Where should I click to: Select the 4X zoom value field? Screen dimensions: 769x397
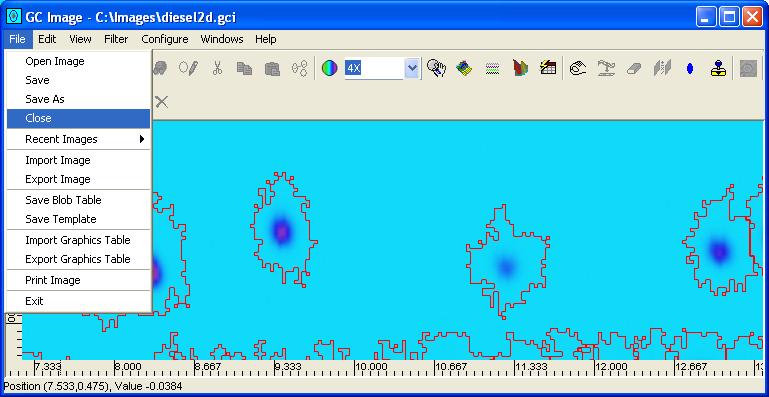click(x=374, y=68)
